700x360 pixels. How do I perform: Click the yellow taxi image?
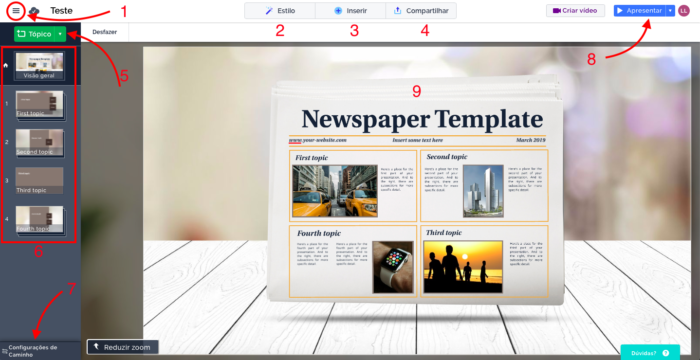click(335, 191)
